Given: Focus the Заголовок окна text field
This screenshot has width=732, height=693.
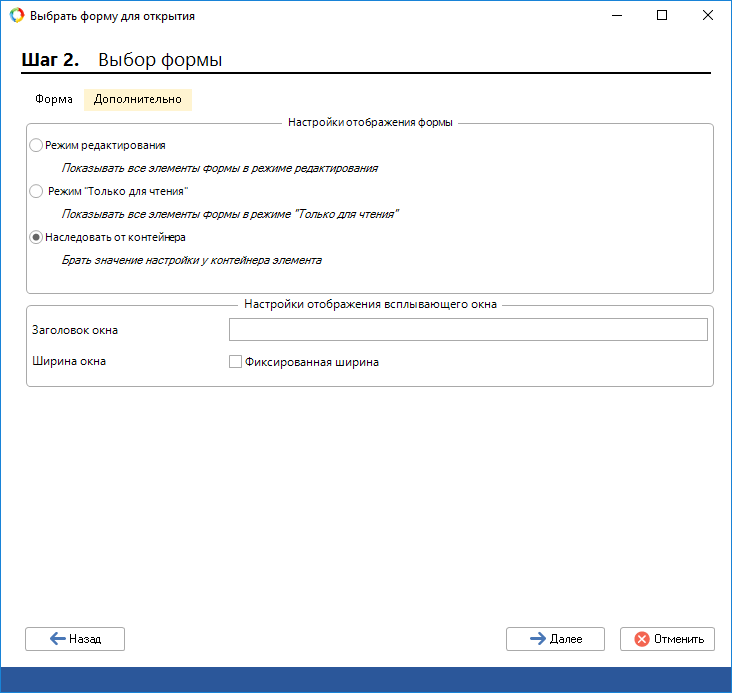Looking at the screenshot, I should (468, 330).
